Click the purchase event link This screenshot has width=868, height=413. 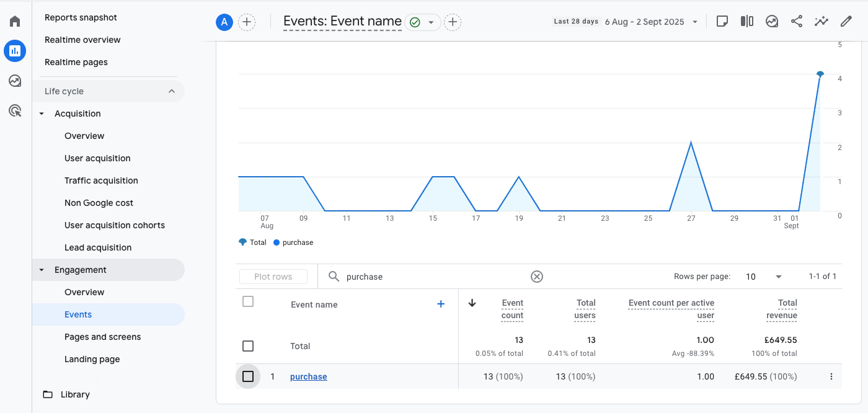[308, 376]
